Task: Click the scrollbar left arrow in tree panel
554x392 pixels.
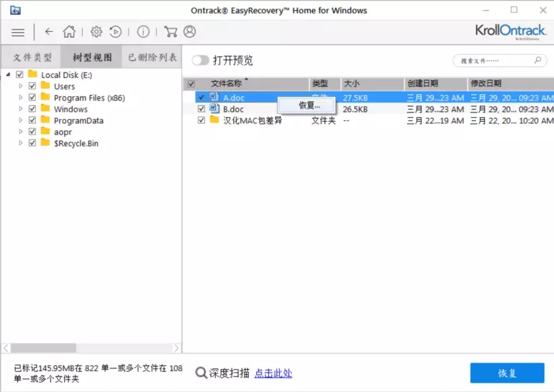Action: point(6,348)
